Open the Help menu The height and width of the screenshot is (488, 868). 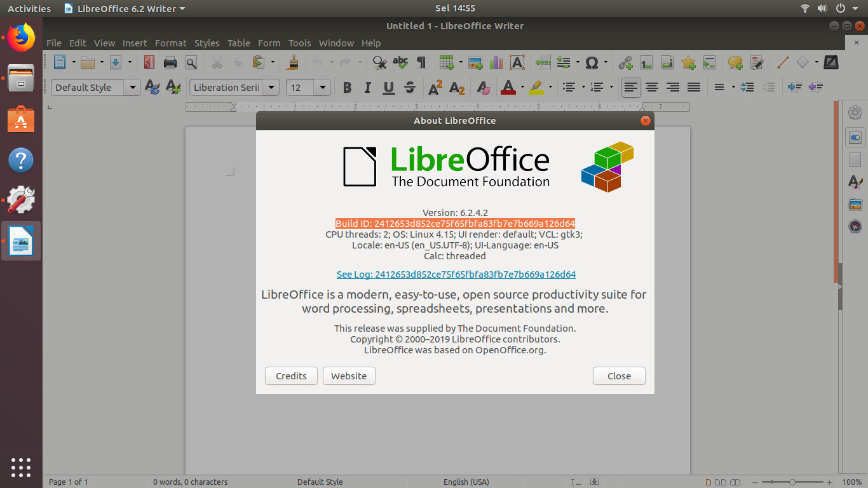tap(371, 43)
